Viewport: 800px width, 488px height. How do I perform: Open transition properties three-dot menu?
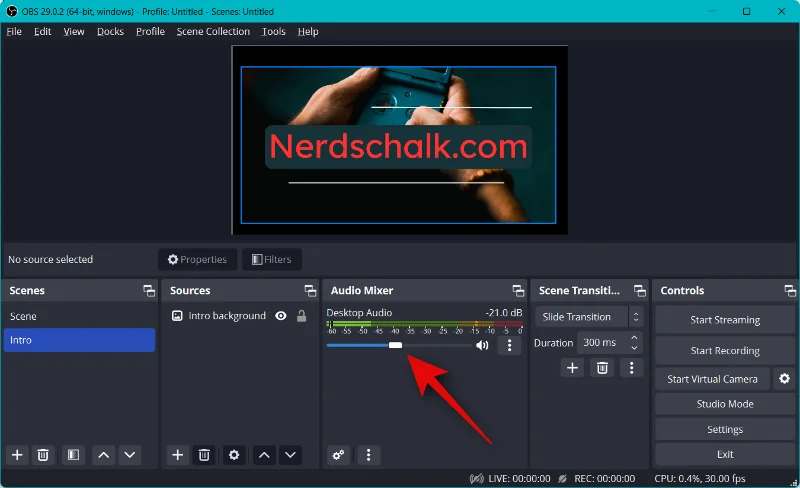632,368
